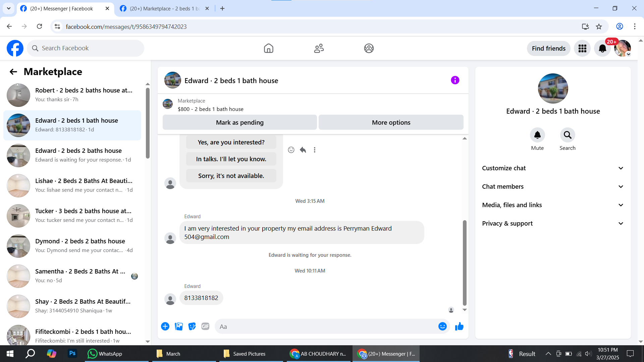
Task: Bookmark this page with the star
Action: pyautogui.click(x=599, y=26)
